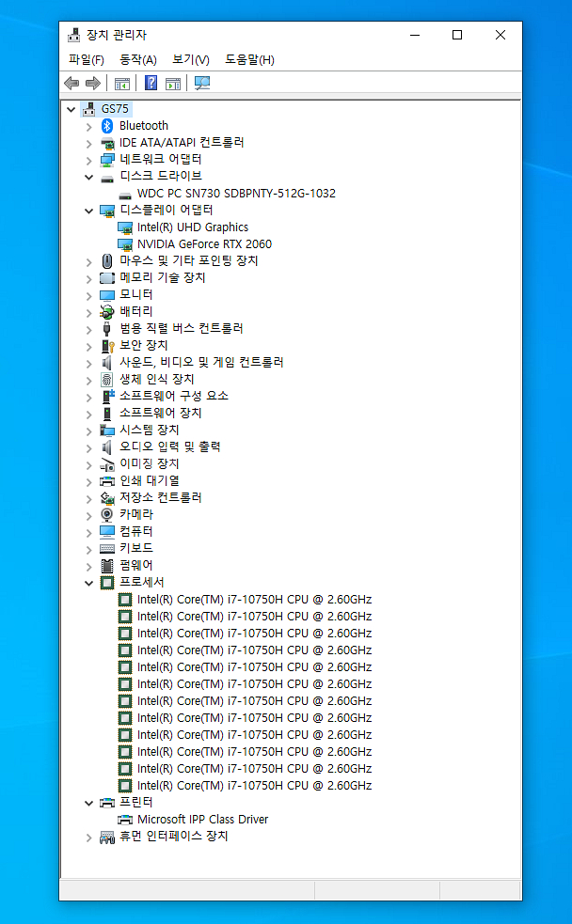Minimize the 장치 관리자 window
Image resolution: width=572 pixels, height=924 pixels.
coord(415,35)
